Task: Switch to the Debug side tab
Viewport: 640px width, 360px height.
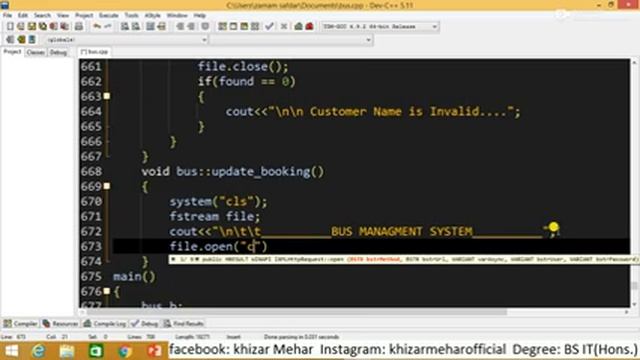Action: [58, 52]
